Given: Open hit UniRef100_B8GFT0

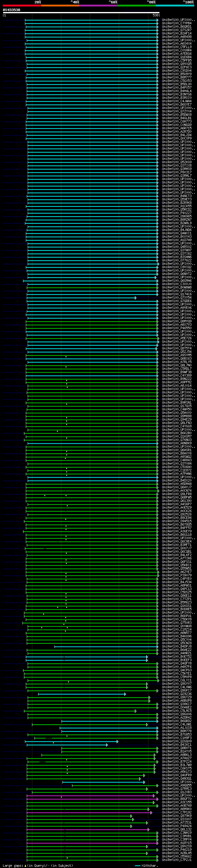Looking at the screenshot, I should [x=177, y=799].
